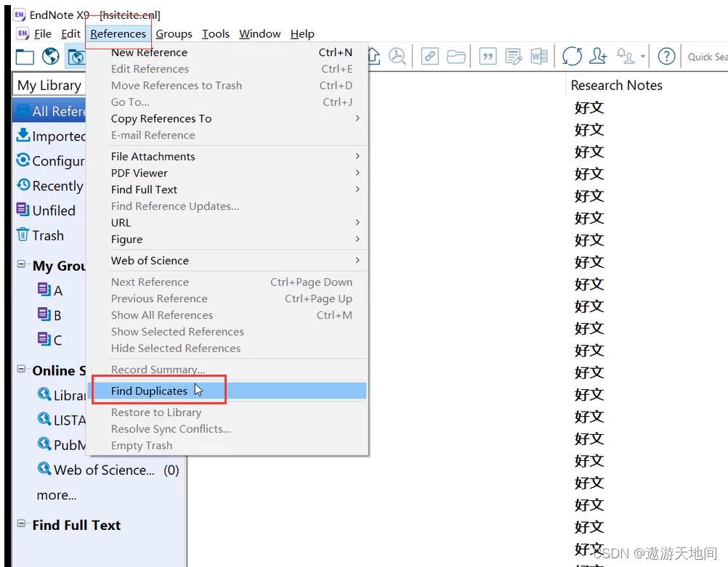Open the Groups menu
The height and width of the screenshot is (567, 728).
point(174,34)
